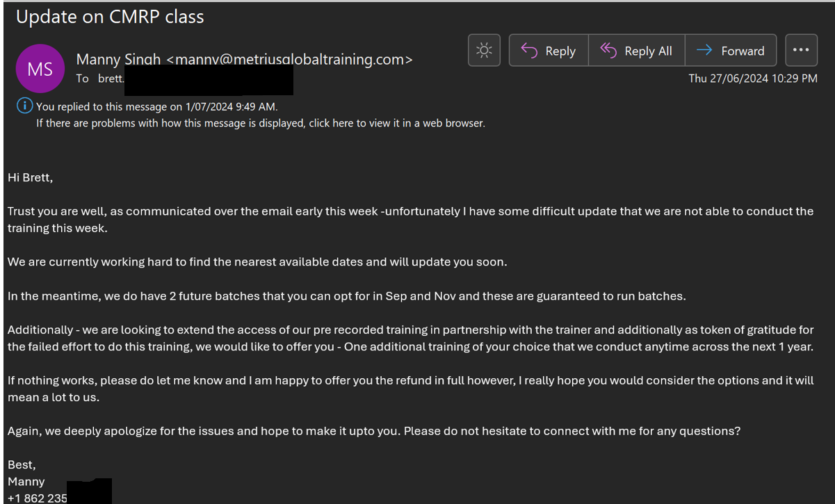The image size is (835, 504).
Task: Open Manny Singh's contact card from sender name
Action: 120,60
